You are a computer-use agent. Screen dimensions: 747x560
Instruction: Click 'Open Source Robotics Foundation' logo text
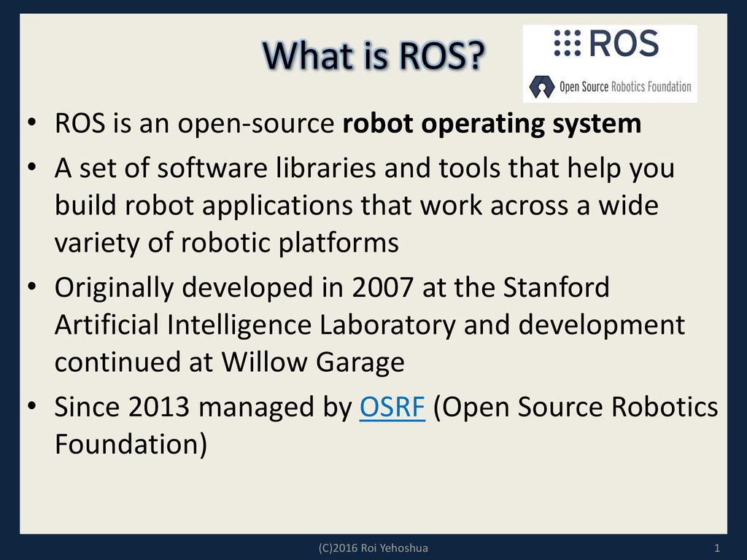click(x=625, y=87)
